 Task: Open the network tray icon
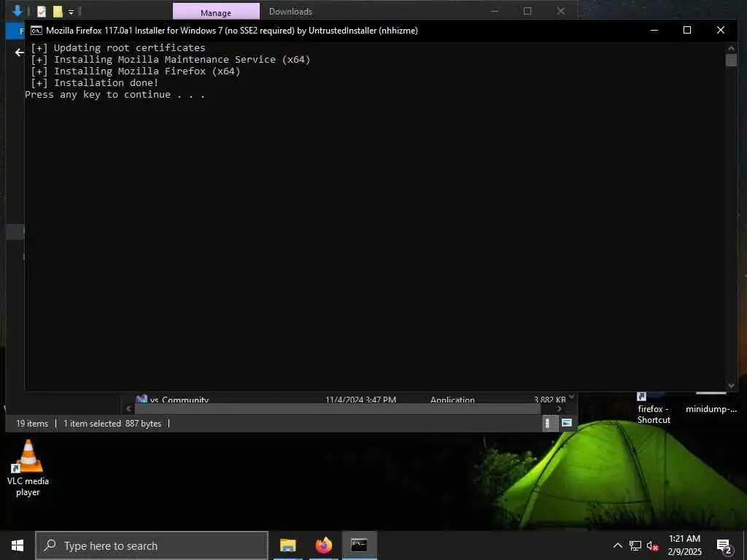click(x=635, y=545)
